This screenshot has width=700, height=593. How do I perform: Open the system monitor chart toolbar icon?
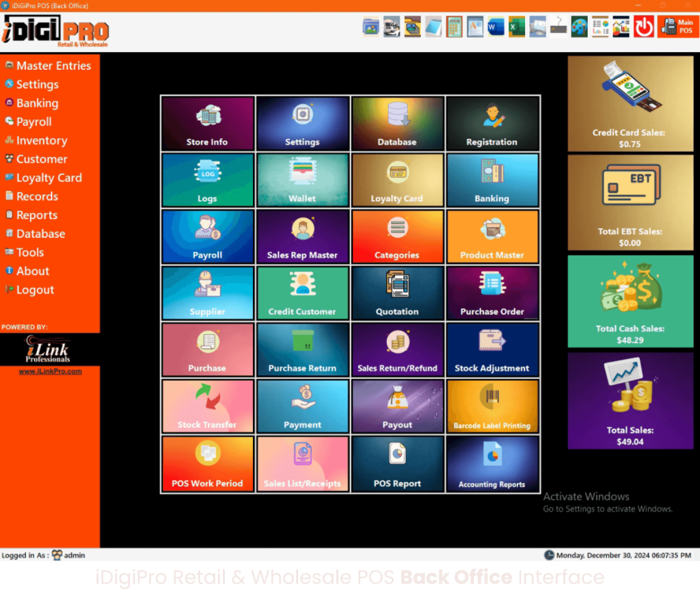[537, 27]
